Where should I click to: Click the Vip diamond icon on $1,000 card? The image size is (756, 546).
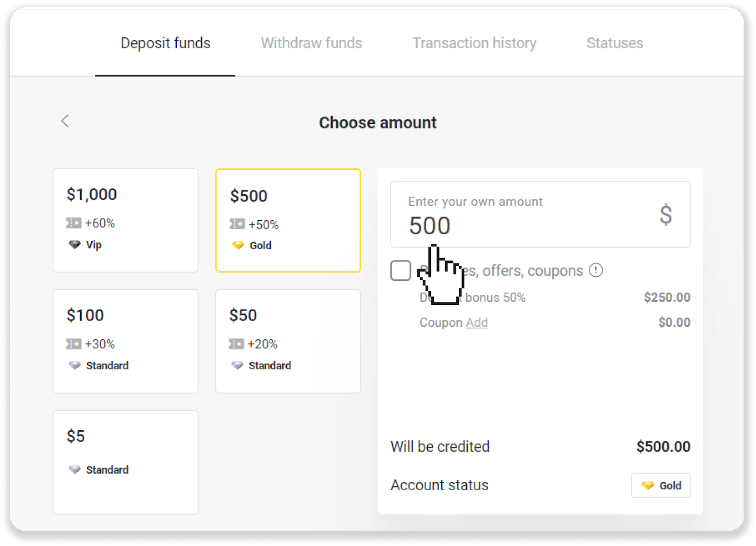pos(75,245)
